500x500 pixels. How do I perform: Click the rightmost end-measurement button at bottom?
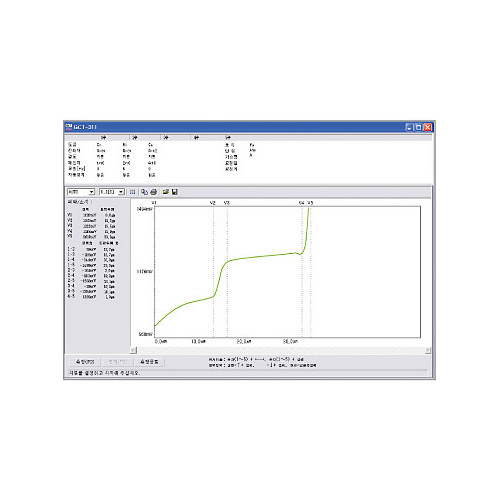pos(149,362)
